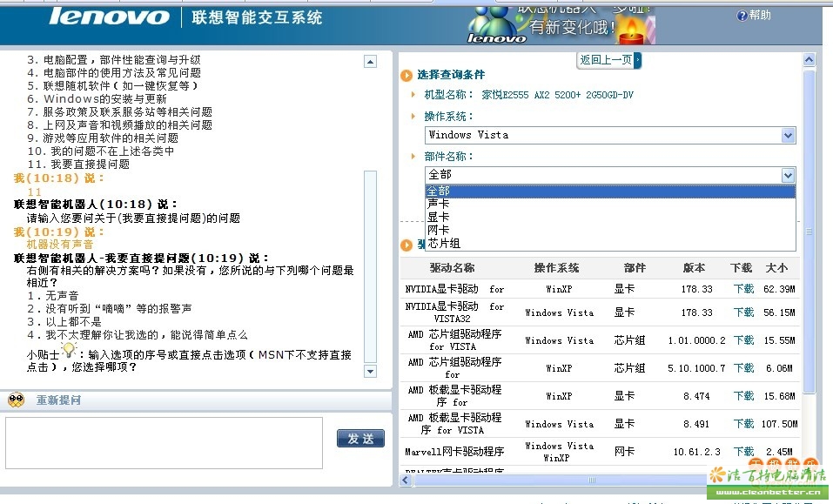Click the lightbulb icon beside 小贴士
The width and height of the screenshot is (833, 504).
[x=69, y=350]
